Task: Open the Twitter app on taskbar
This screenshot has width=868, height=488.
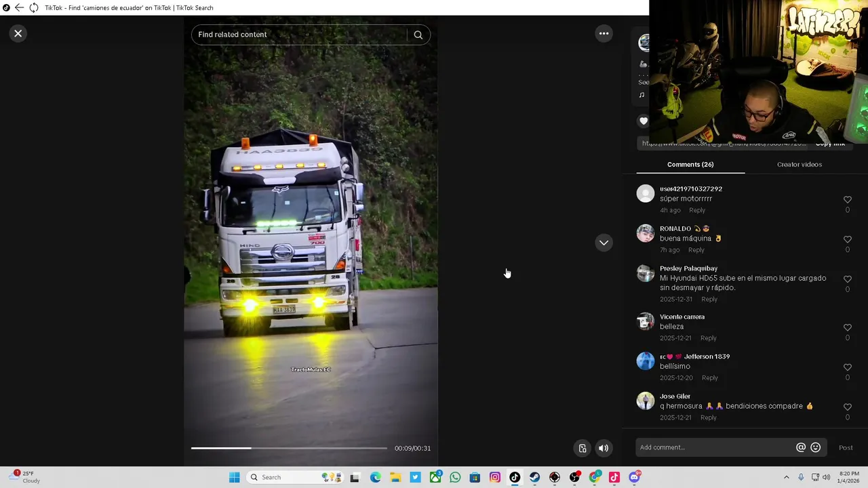Action: pyautogui.click(x=415, y=477)
